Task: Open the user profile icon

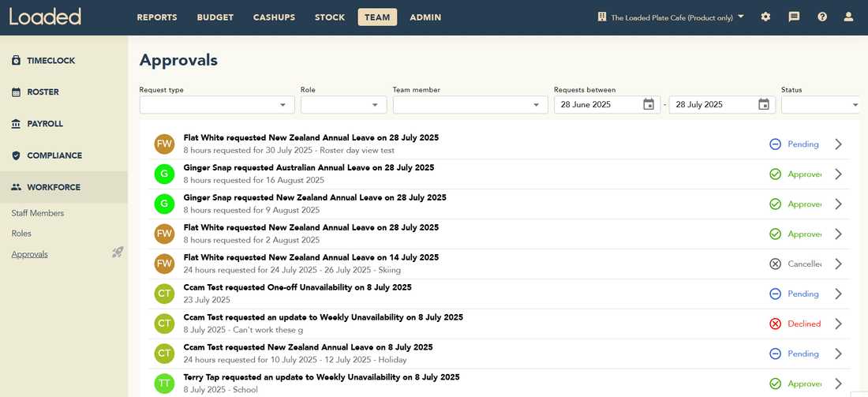Action: coord(848,17)
